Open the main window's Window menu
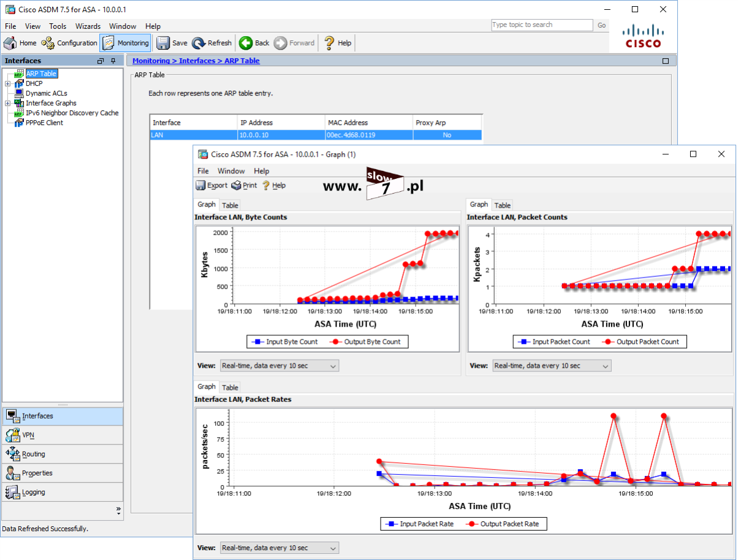 pos(123,26)
